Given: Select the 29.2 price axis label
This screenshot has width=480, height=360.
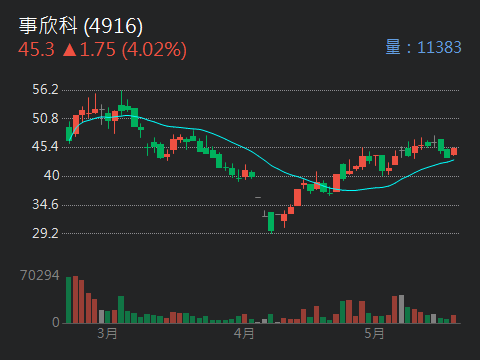Looking at the screenshot, I should click(45, 233).
